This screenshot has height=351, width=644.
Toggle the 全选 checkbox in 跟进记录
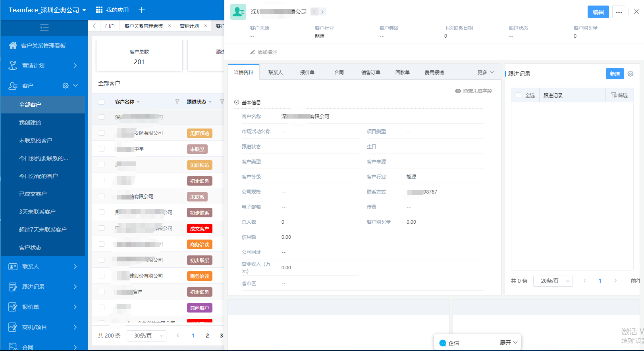[519, 95]
